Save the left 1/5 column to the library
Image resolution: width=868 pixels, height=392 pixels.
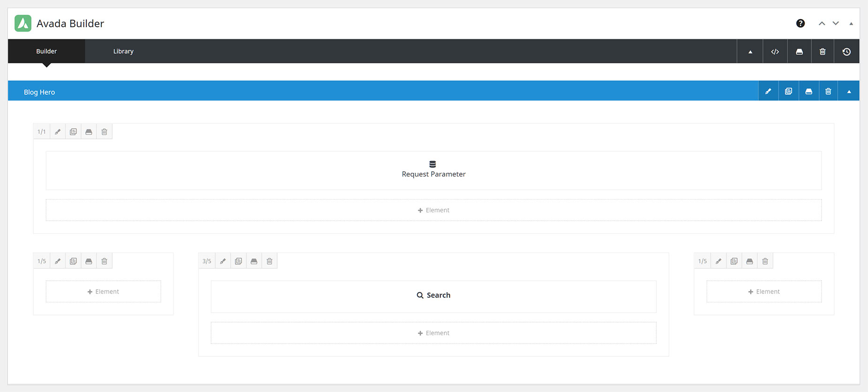pyautogui.click(x=89, y=261)
